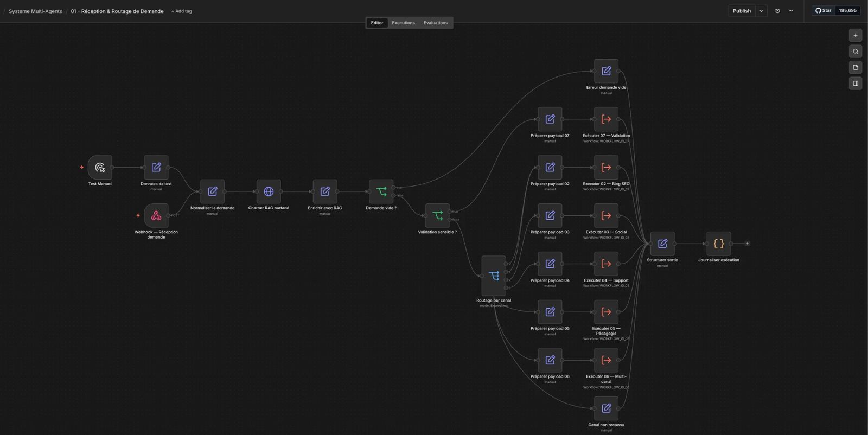Click the Demande vide true output

click(393, 188)
